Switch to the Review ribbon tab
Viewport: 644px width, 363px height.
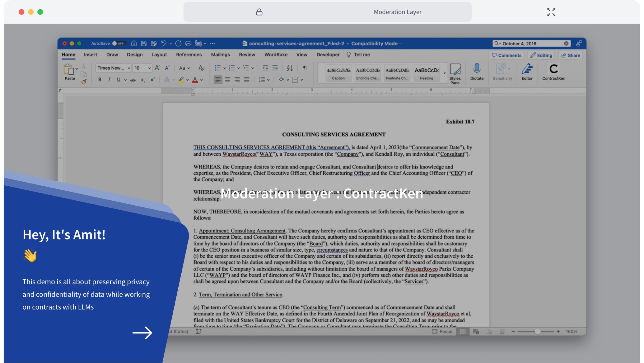[247, 54]
